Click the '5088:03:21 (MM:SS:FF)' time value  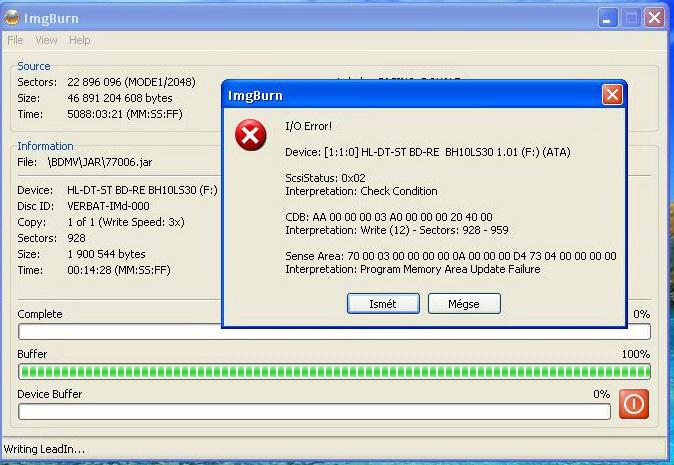[125, 114]
